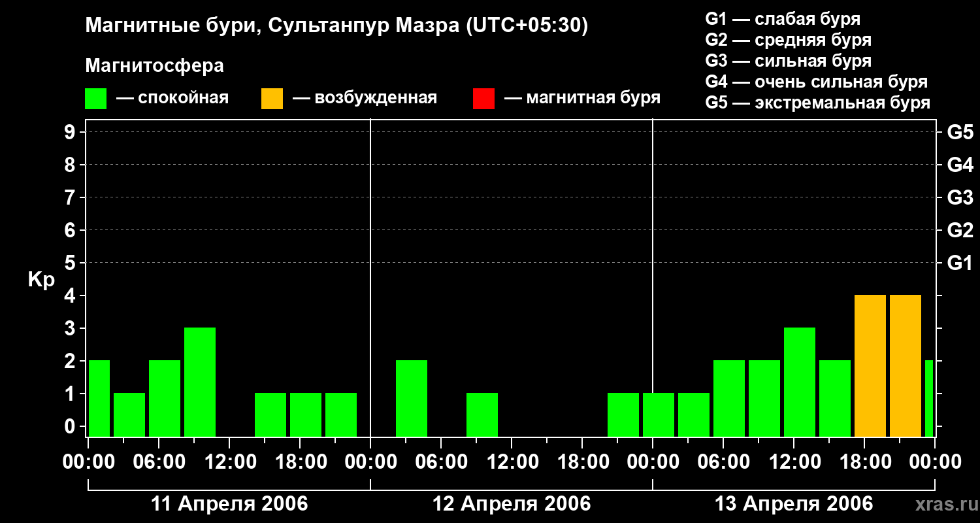Image resolution: width=980 pixels, height=523 pixels.
Task: Click the 'G5' label on the right axis
Action: [x=960, y=132]
